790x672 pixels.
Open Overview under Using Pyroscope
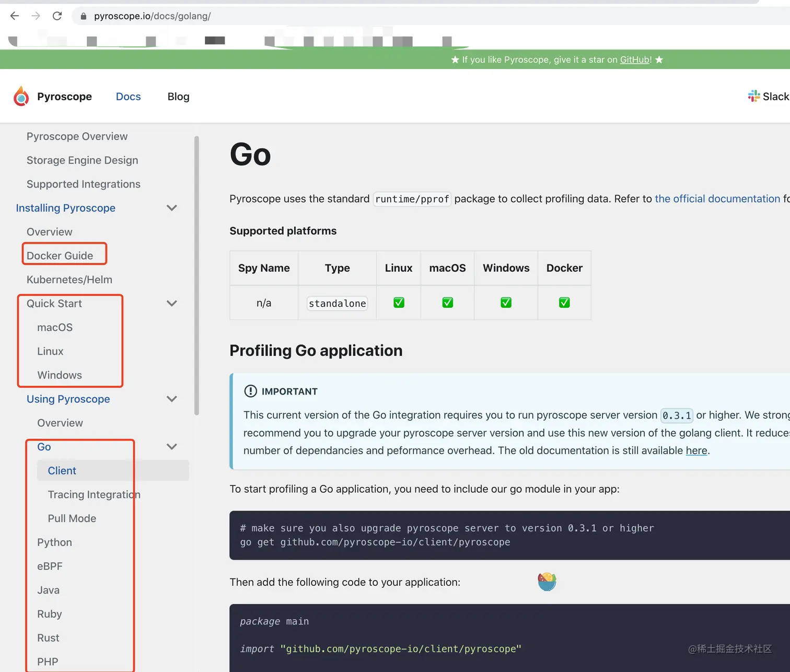60,423
